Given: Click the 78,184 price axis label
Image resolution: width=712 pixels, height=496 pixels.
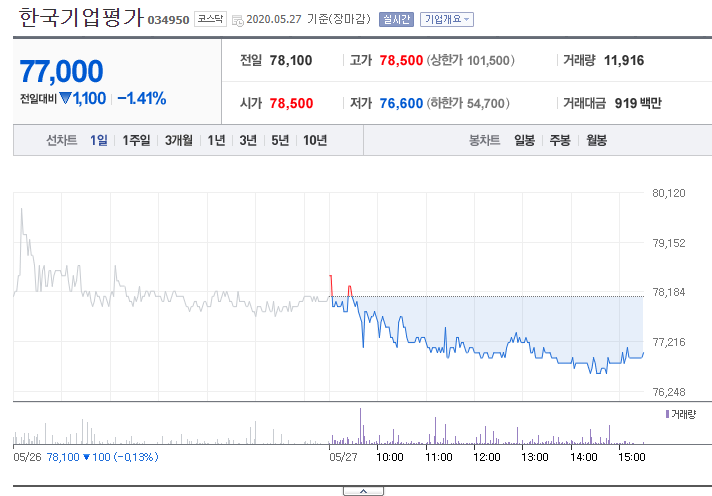Looking at the screenshot, I should tap(669, 292).
